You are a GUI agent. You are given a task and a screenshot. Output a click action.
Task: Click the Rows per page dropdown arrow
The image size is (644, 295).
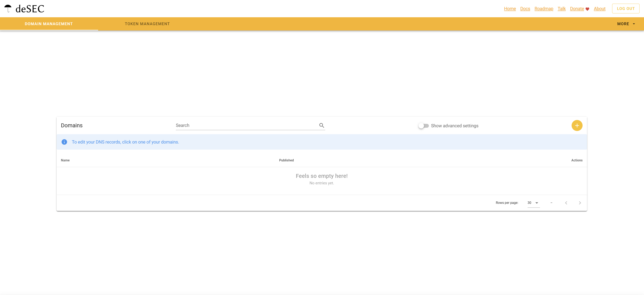(x=537, y=203)
